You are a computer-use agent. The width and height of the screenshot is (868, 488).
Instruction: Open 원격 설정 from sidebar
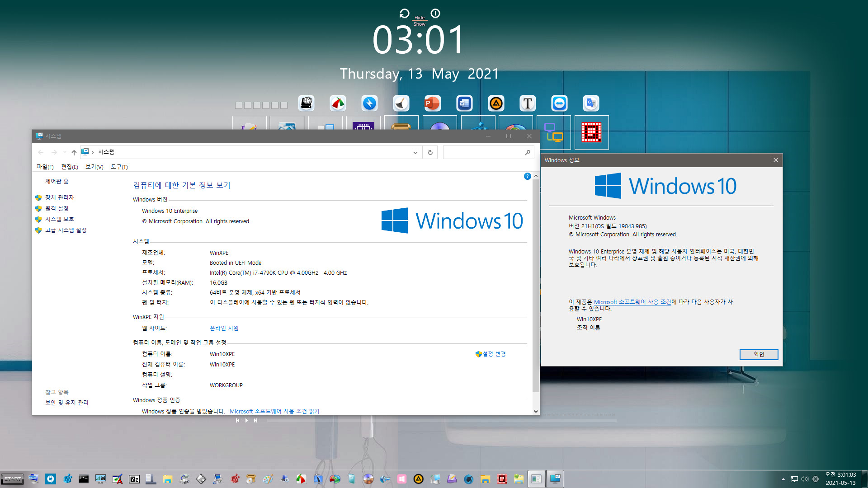pos(57,208)
